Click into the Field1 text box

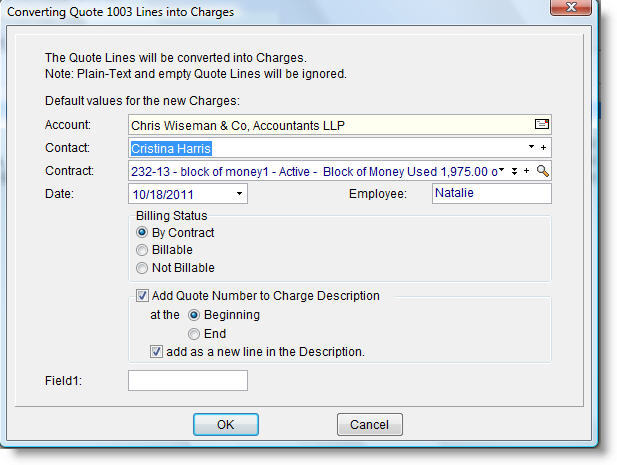(x=188, y=380)
